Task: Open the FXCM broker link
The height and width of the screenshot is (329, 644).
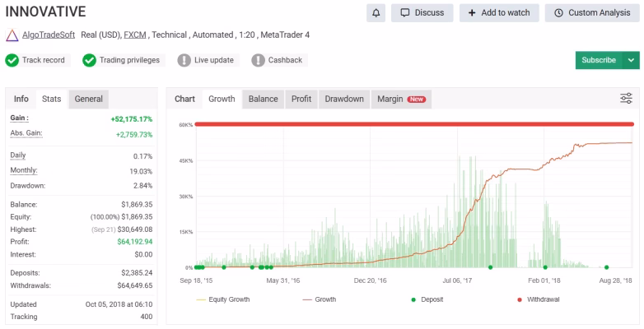Action: 135,35
